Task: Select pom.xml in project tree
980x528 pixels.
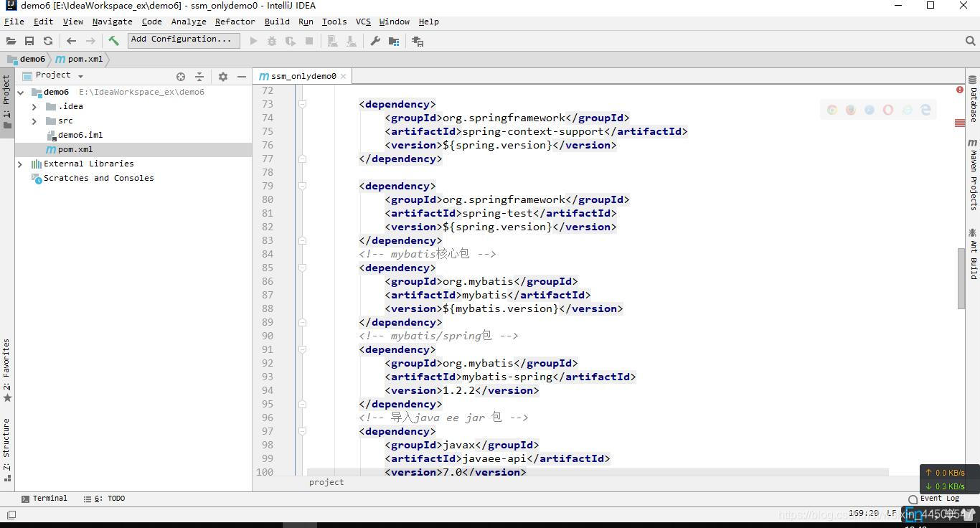Action: coord(133,149)
